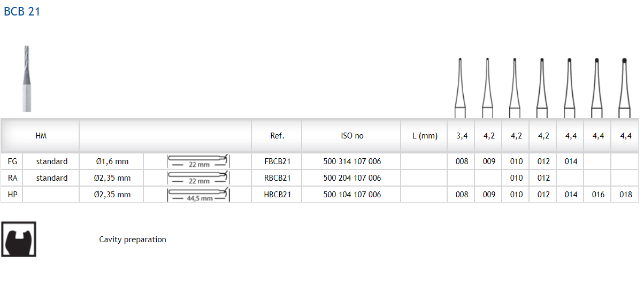Click the Cavity preparation application icon
Screen dimensions: 644x301
[19, 239]
